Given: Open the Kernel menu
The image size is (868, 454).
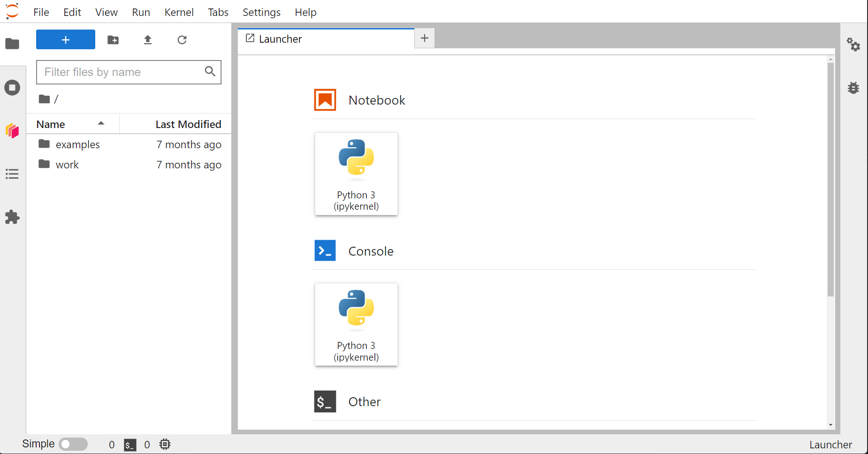Looking at the screenshot, I should (x=179, y=12).
